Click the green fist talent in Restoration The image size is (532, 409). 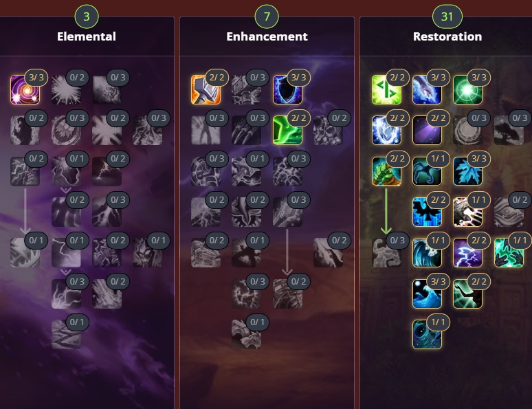pyautogui.click(x=386, y=171)
